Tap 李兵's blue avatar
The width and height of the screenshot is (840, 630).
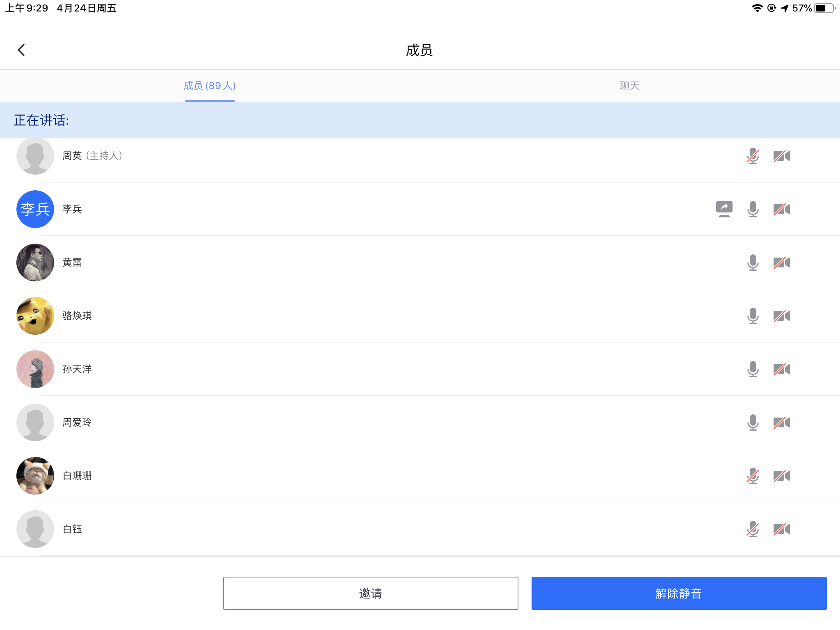pos(35,209)
